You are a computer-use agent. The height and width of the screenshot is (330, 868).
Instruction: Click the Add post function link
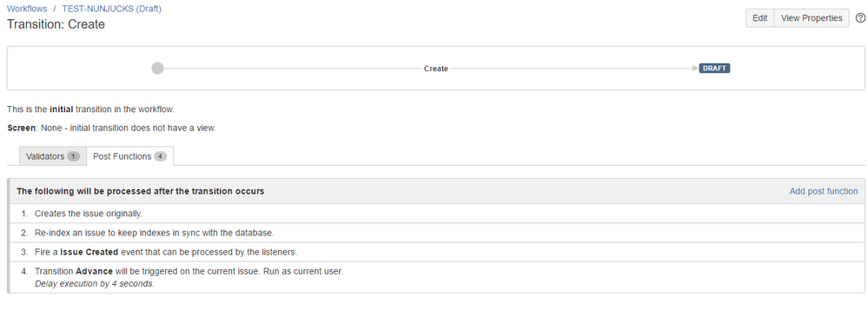[x=823, y=191]
